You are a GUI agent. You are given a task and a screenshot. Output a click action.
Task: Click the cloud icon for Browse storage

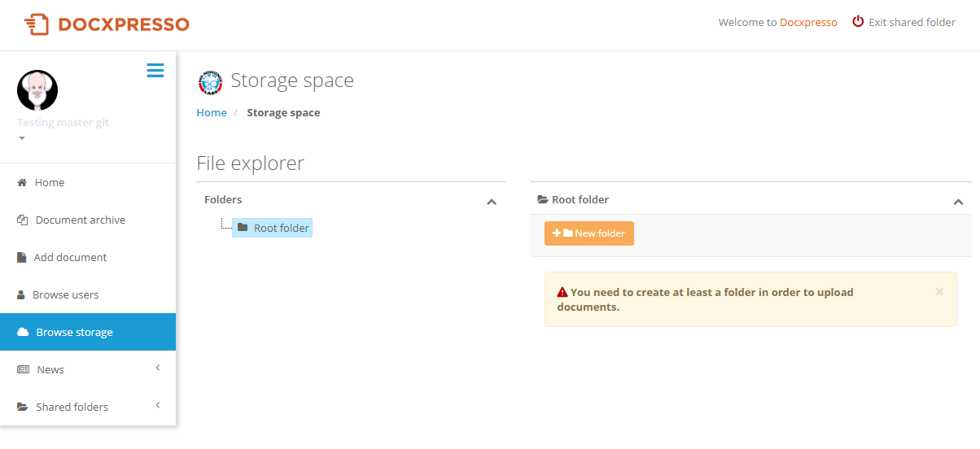(x=23, y=332)
